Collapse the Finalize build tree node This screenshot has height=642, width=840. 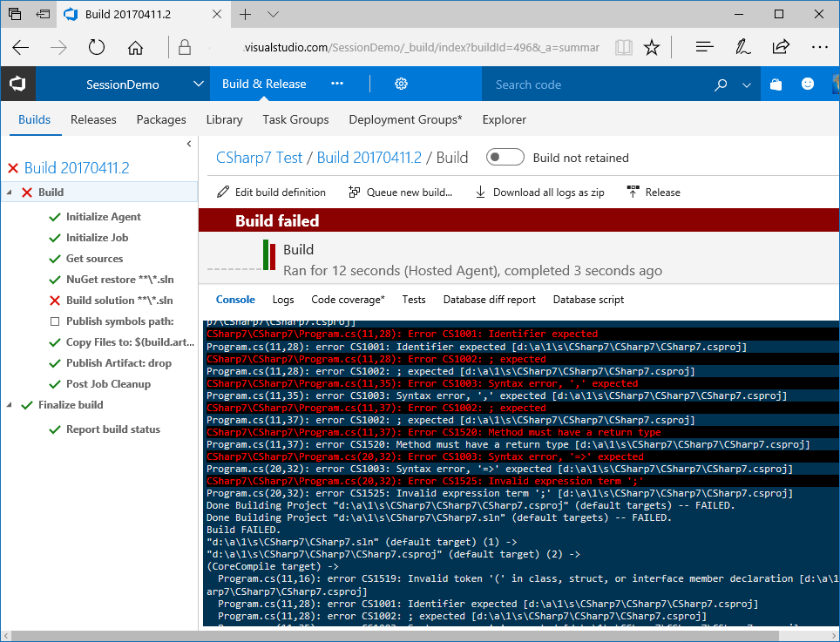click(x=9, y=405)
